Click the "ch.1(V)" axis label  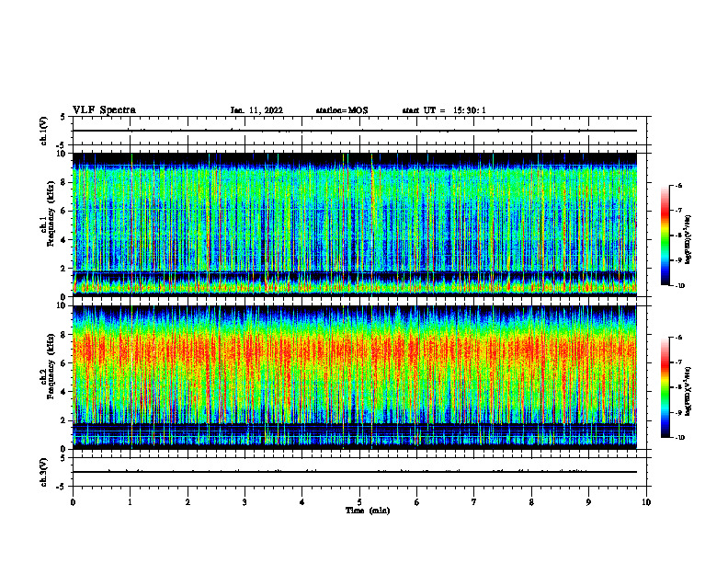43,131
